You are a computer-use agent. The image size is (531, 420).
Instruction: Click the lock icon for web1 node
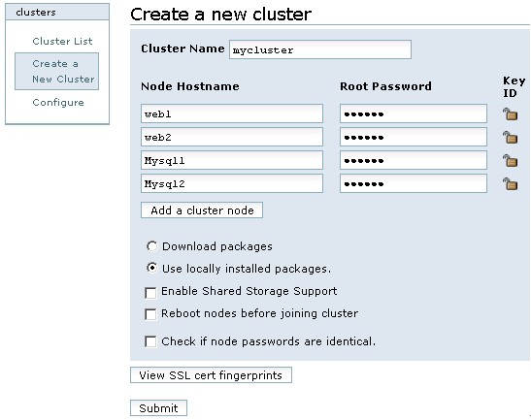point(510,114)
